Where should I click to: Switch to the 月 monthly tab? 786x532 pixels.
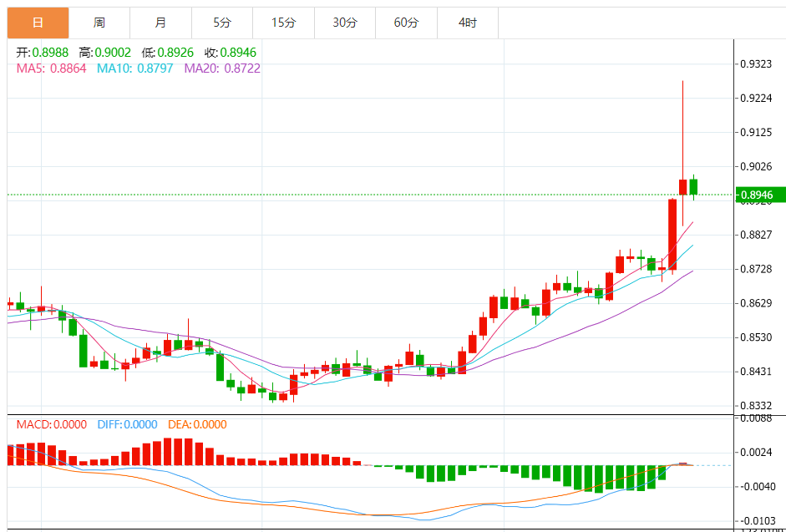[x=160, y=23]
